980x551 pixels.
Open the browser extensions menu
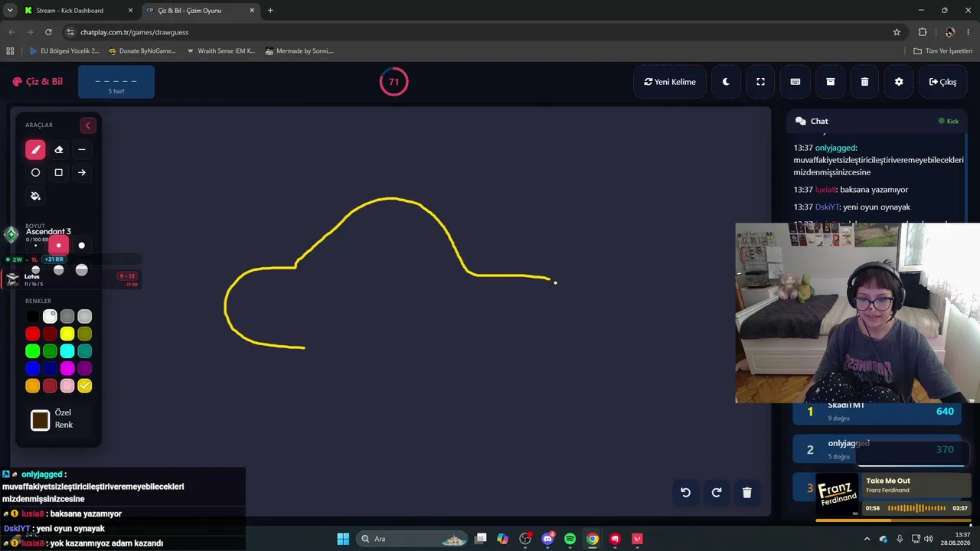(923, 32)
